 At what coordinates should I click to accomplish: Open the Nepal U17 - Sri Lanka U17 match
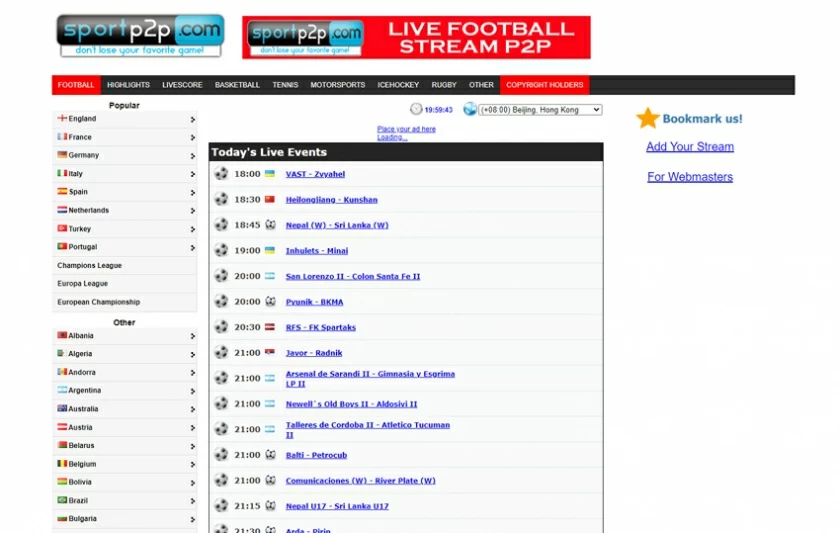337,506
